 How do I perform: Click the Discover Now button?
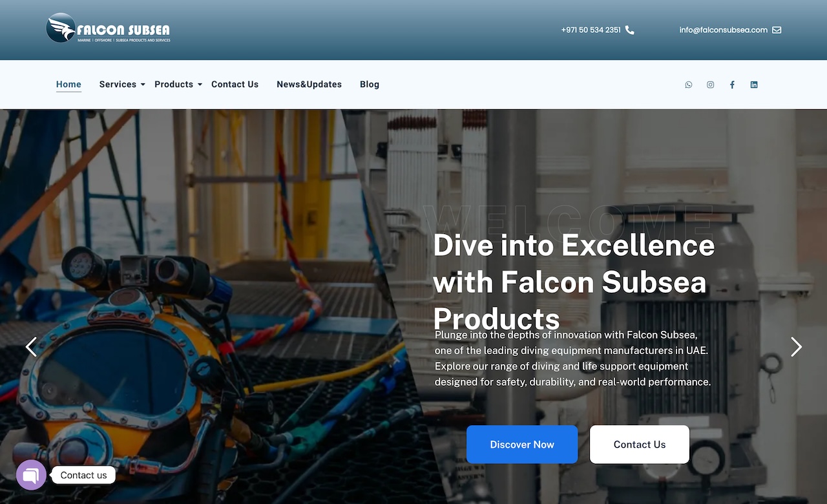pyautogui.click(x=522, y=445)
